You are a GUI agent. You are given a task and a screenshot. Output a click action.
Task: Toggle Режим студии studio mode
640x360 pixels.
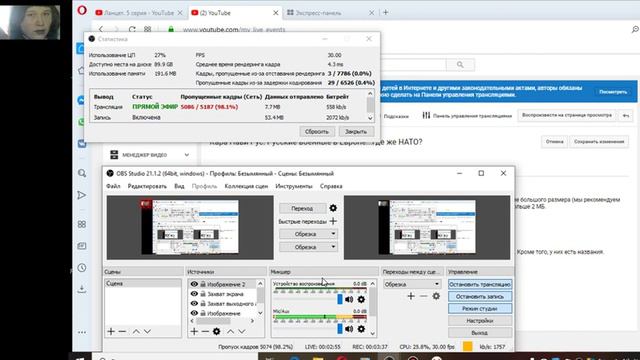480,309
